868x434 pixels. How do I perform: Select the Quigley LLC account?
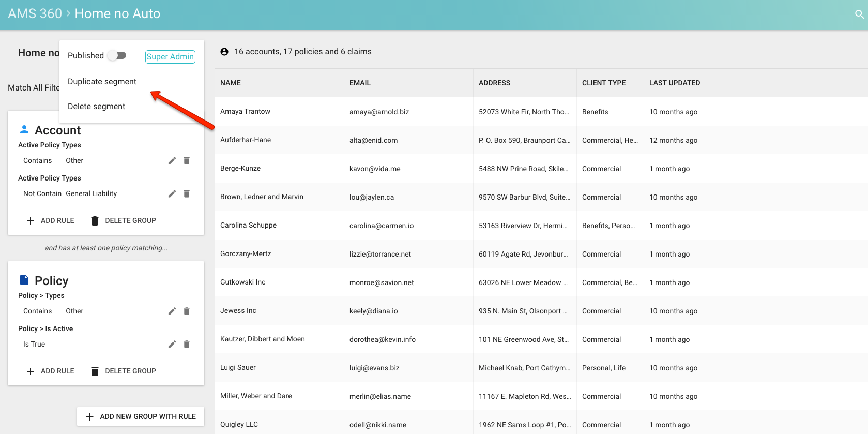point(239,425)
